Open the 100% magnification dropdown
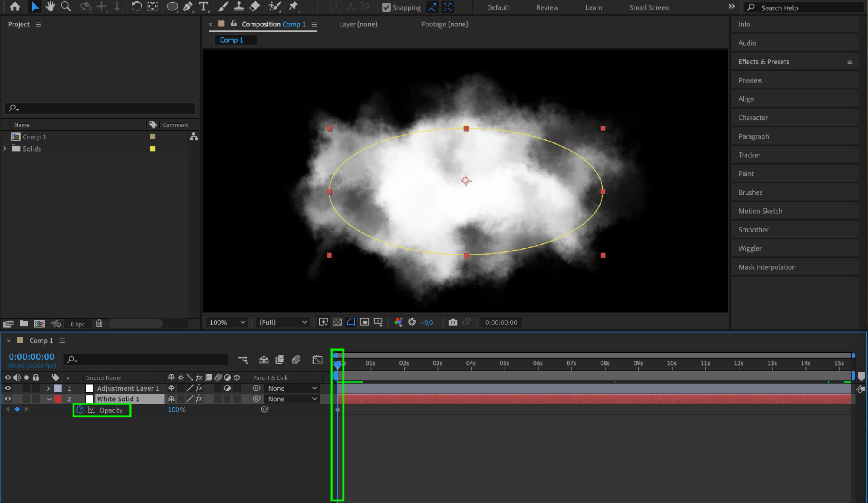 point(227,322)
